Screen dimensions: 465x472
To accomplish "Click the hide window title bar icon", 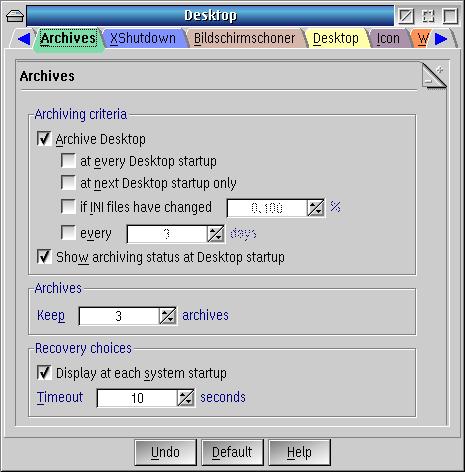I will (x=406, y=16).
